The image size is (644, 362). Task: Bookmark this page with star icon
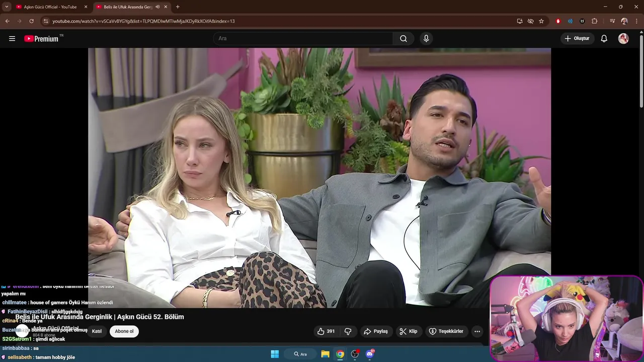(x=541, y=21)
